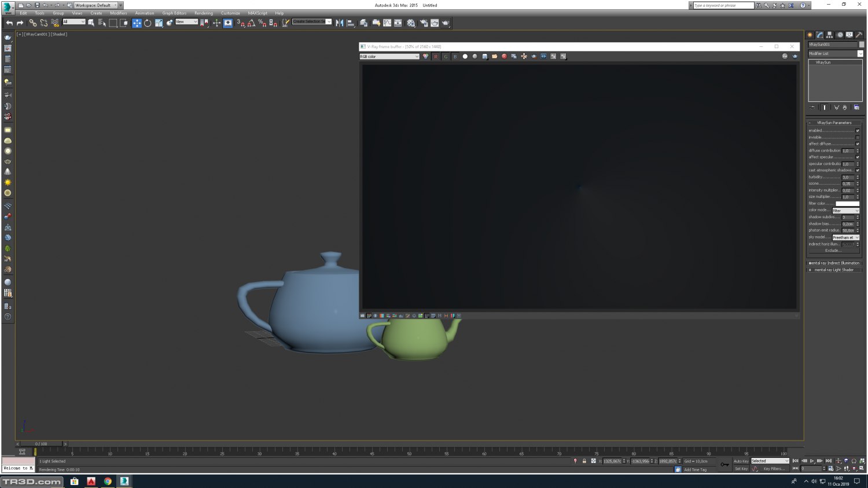
Task: Toggle red channel in V-Ray frame buffer
Action: (x=436, y=56)
